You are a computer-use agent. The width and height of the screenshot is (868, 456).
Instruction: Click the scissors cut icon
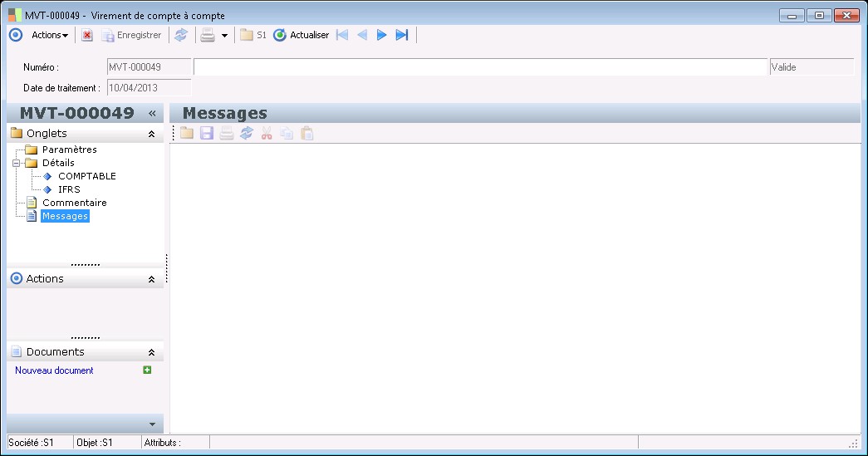tap(267, 133)
